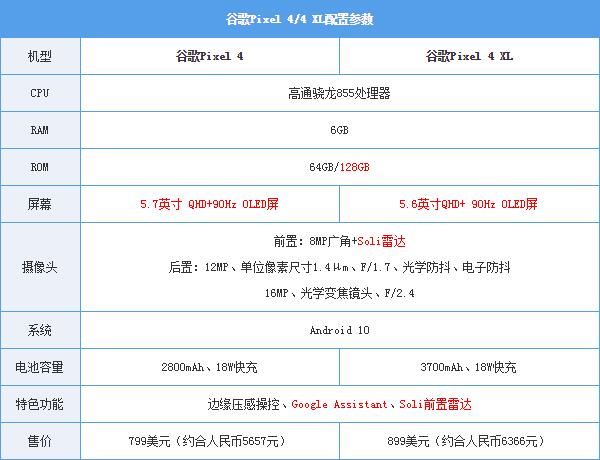Click the '899美元（约合人民币6366元）' price

click(468, 441)
